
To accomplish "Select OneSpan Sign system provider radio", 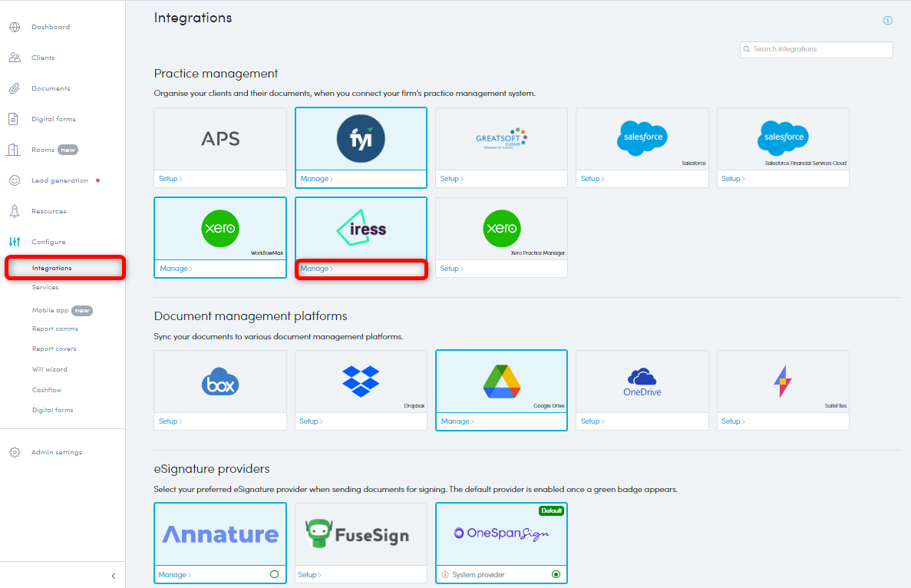I will point(556,574).
